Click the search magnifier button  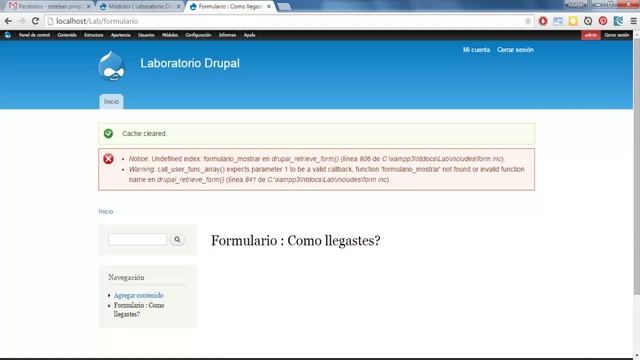(x=177, y=239)
